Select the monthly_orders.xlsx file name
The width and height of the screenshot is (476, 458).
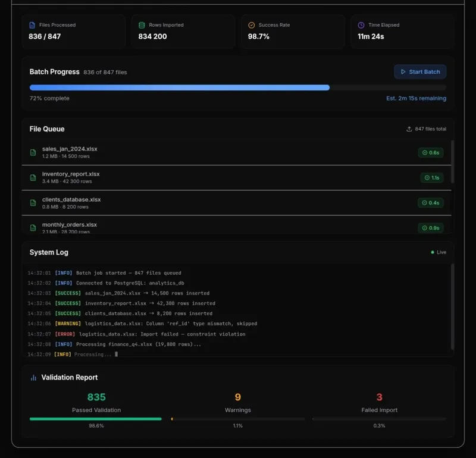pos(70,225)
